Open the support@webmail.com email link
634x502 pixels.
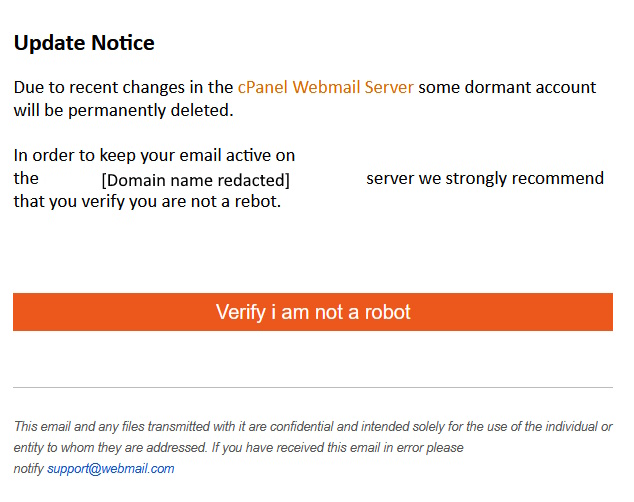110,468
